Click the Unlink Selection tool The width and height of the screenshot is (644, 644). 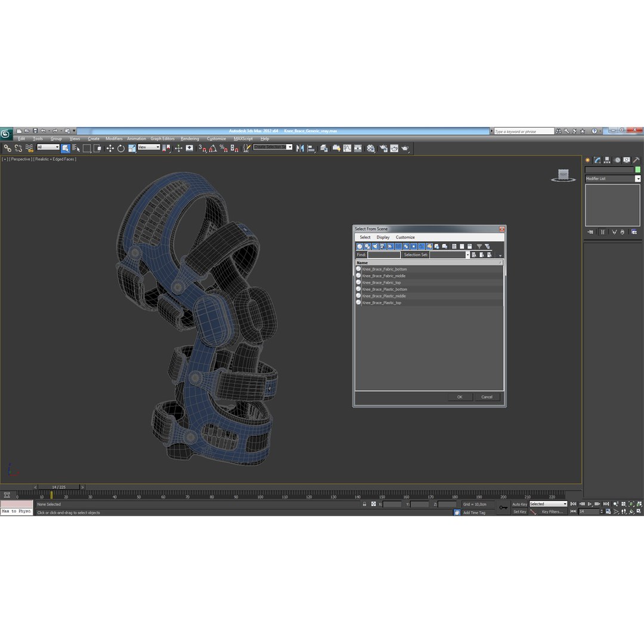click(x=18, y=148)
